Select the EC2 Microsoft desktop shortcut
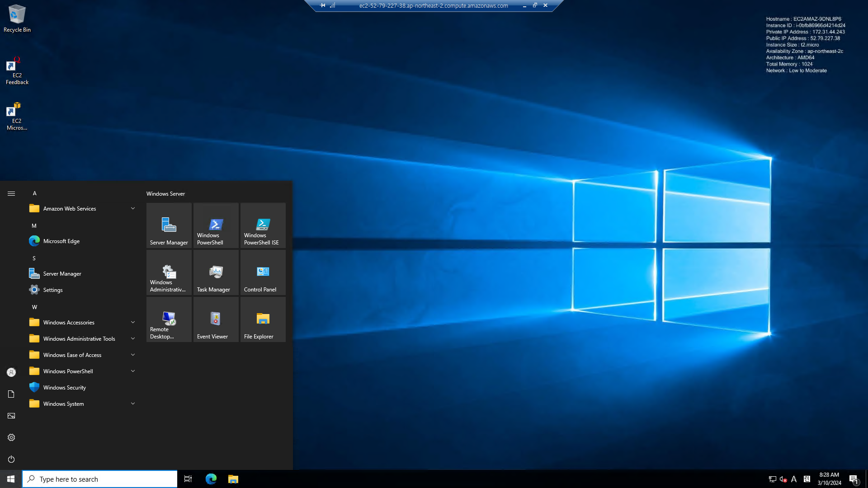This screenshot has width=868, height=488. click(17, 117)
